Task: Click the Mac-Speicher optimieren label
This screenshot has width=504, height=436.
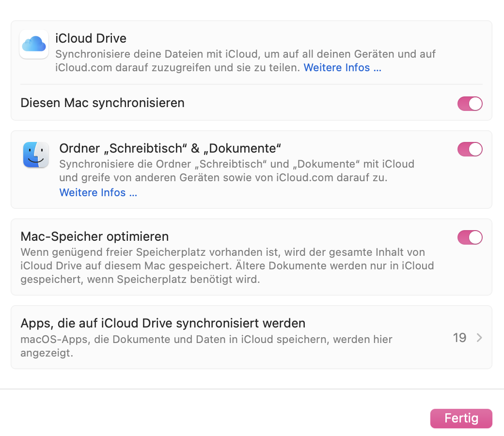Action: point(94,236)
